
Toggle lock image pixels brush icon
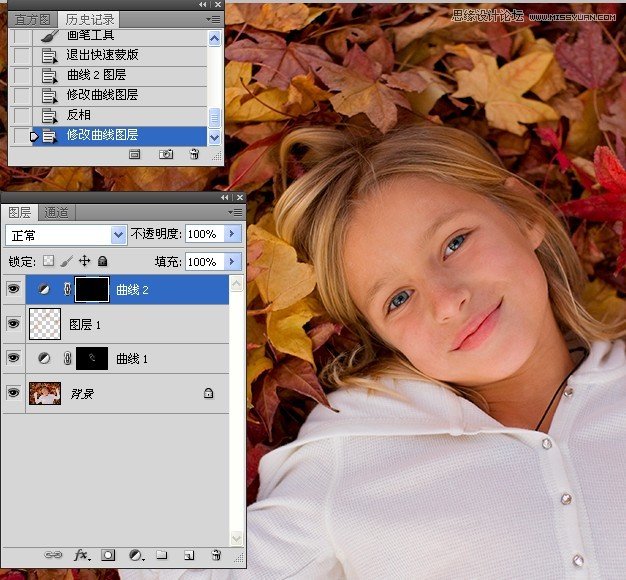point(66,261)
